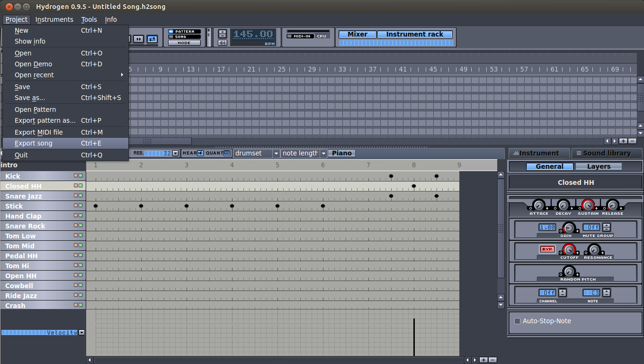Select the Ride Jazz instrument row
644x364 pixels.
pos(43,296)
